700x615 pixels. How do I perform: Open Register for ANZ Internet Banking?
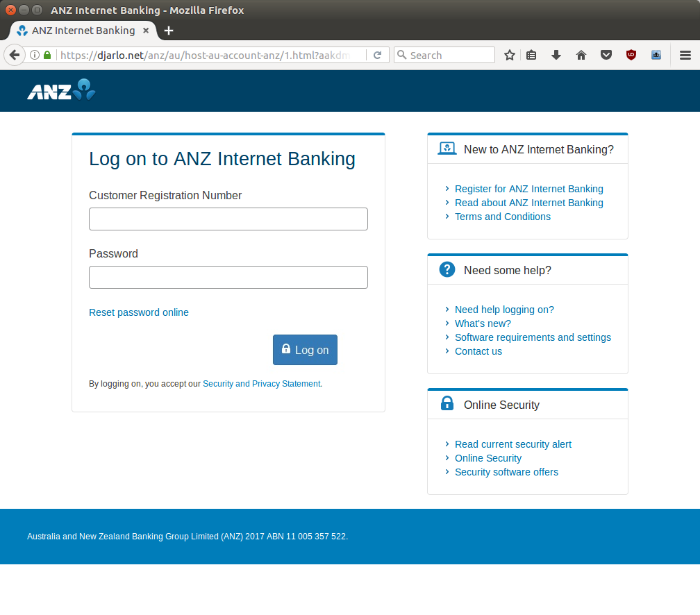click(x=529, y=189)
